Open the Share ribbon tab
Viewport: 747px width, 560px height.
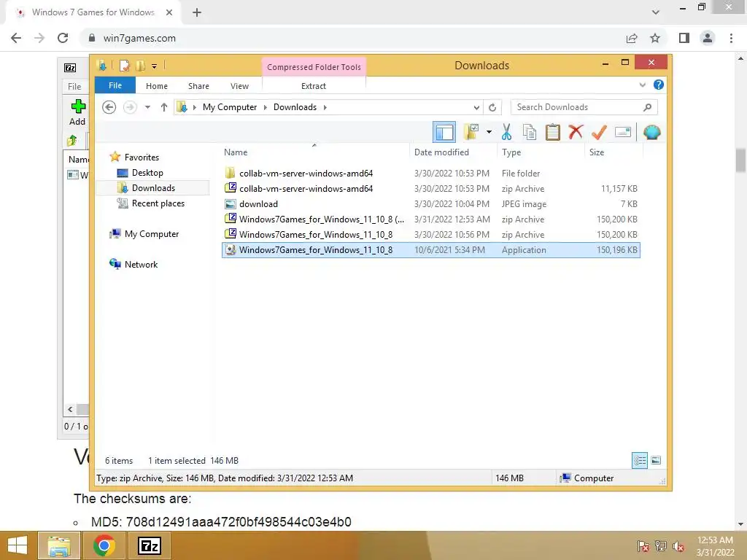[x=198, y=86]
